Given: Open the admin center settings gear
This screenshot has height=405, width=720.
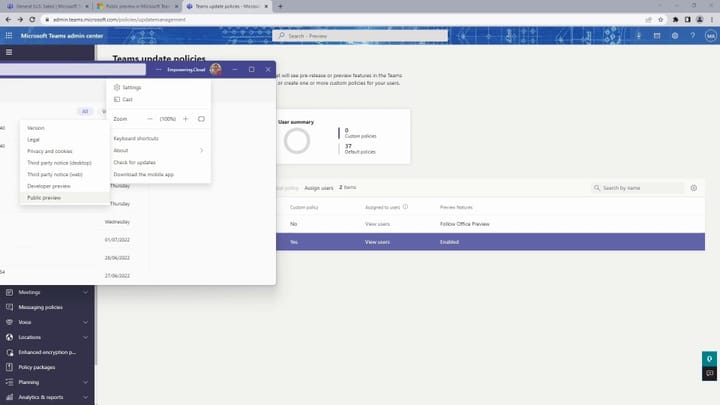Looking at the screenshot, I should click(675, 36).
